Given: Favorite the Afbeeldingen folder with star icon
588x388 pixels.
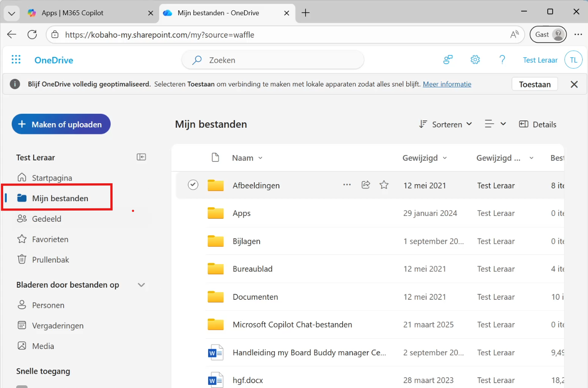Looking at the screenshot, I should [384, 185].
